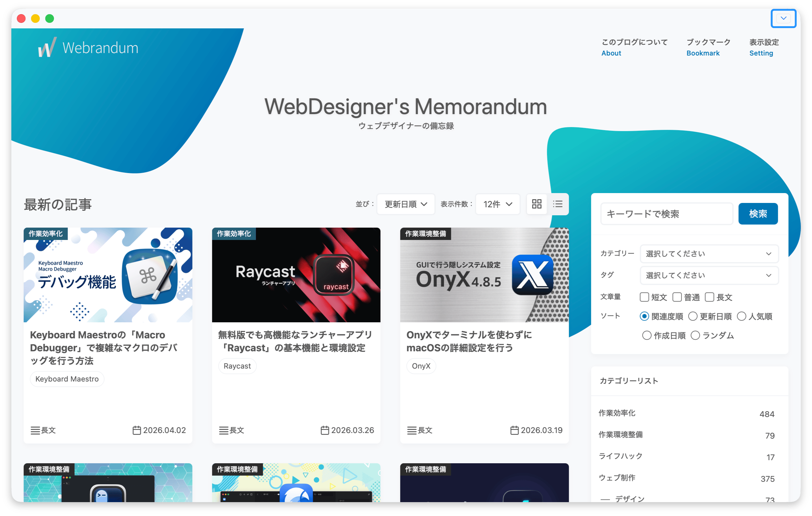Image resolution: width=812 pixels, height=516 pixels.
Task: Click text-length icon on Keyboard Maestro card
Action: [35, 430]
